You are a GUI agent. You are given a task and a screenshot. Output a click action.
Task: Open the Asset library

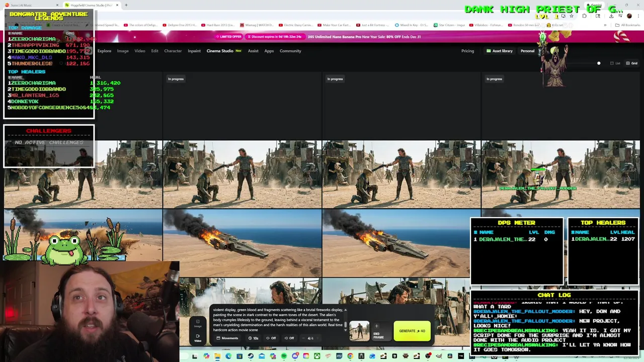[500, 51]
